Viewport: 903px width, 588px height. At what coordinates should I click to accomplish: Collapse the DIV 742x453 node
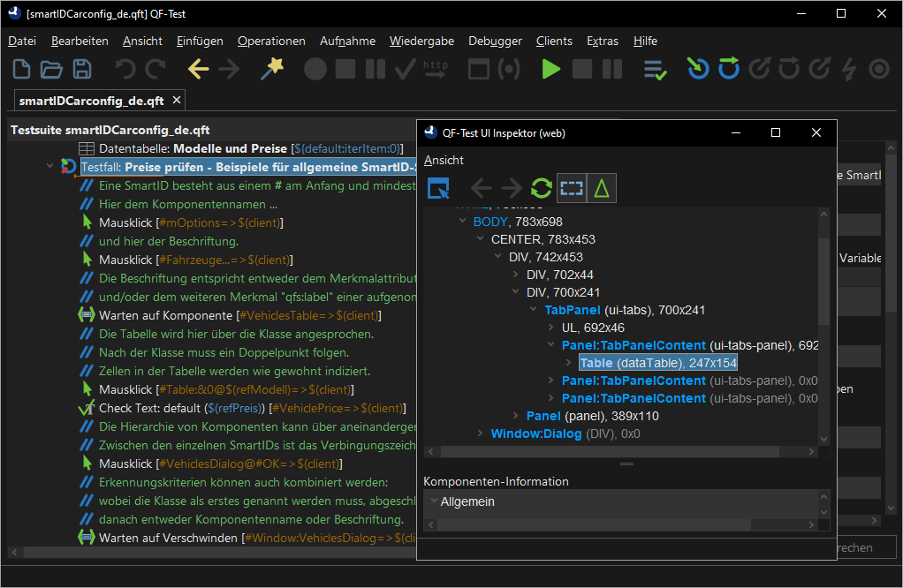498,257
